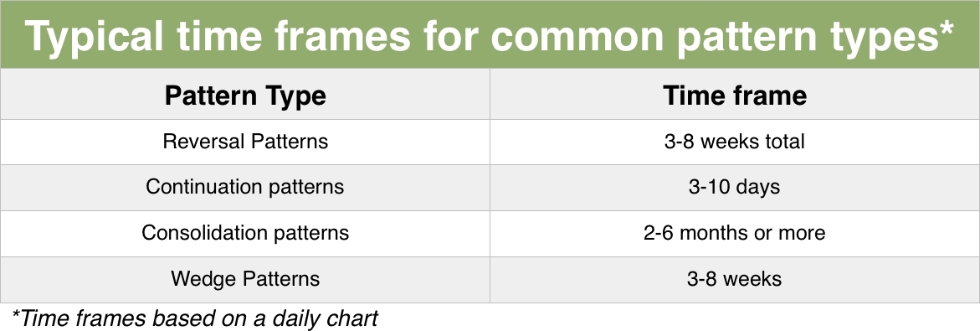The height and width of the screenshot is (331, 980).
Task: Click the '3-8 weeks' cell in Wedge row
Action: point(735,279)
